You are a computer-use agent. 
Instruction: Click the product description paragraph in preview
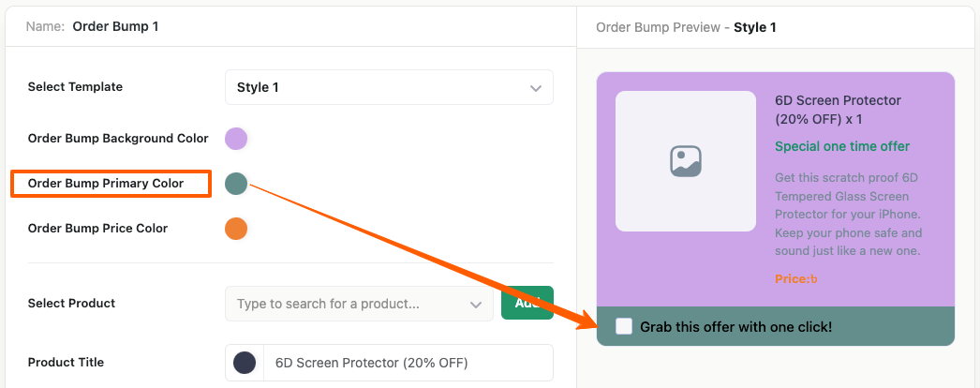tap(849, 214)
